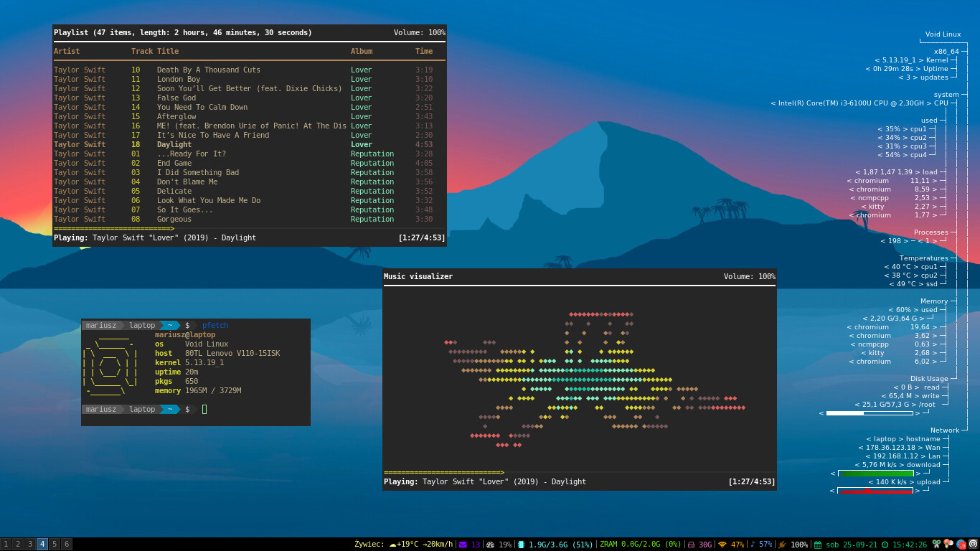980x551 pixels.
Task: Click ZRAM 0.0G/2.0G status entry
Action: [x=641, y=545]
